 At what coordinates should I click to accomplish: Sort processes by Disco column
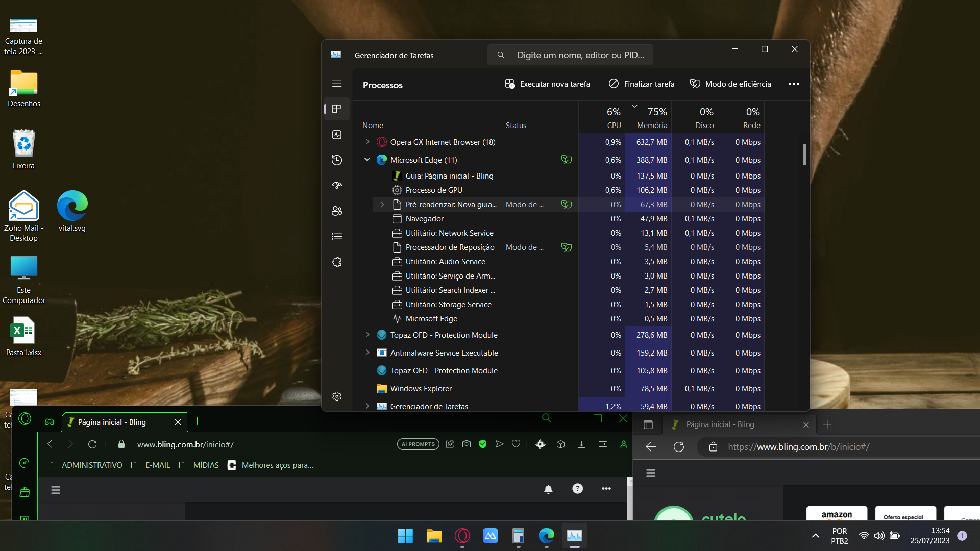[x=695, y=117]
